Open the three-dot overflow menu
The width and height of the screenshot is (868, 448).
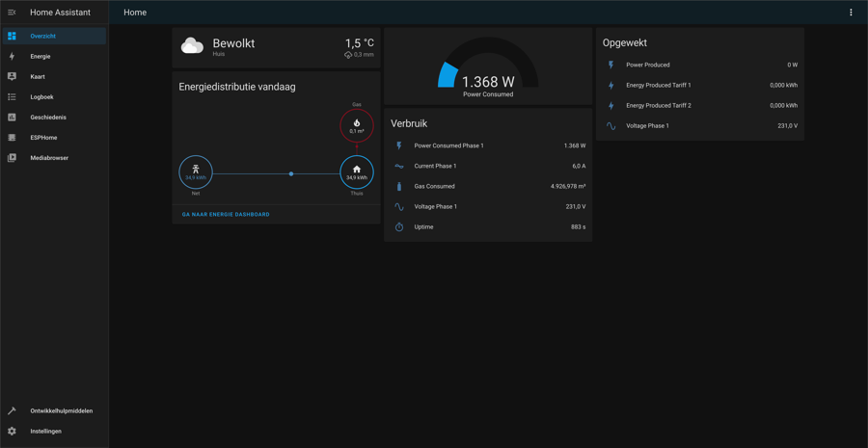(x=851, y=13)
